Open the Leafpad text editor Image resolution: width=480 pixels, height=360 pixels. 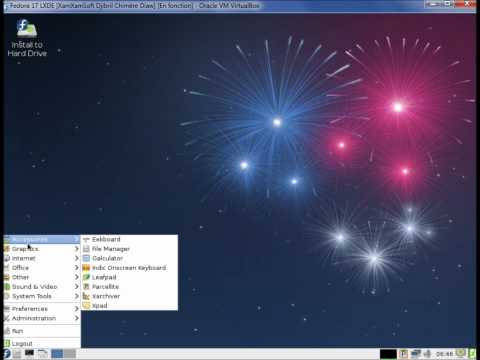pyautogui.click(x=129, y=277)
